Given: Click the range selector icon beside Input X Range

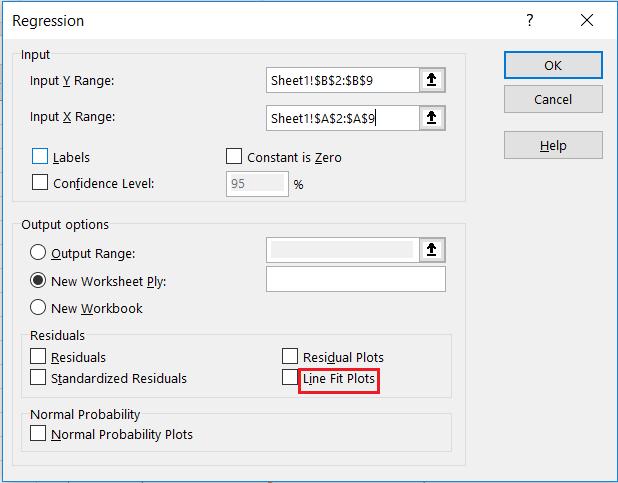Looking at the screenshot, I should coord(432,117).
